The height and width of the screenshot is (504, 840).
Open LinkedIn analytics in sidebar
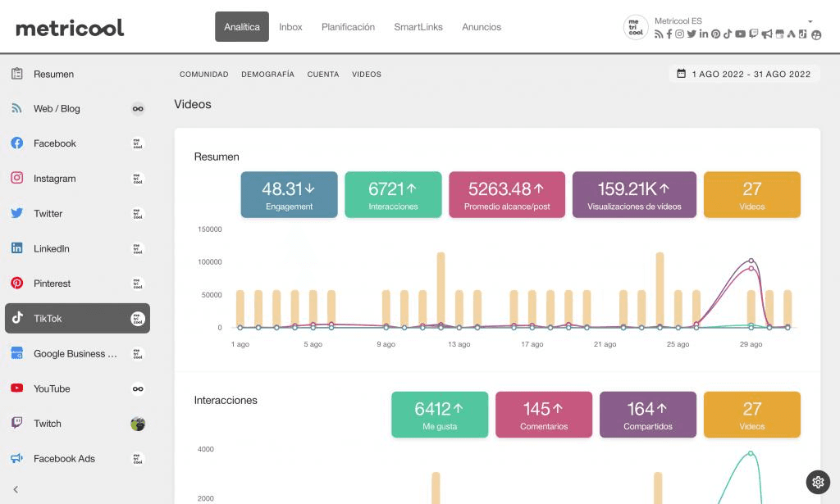(77, 248)
